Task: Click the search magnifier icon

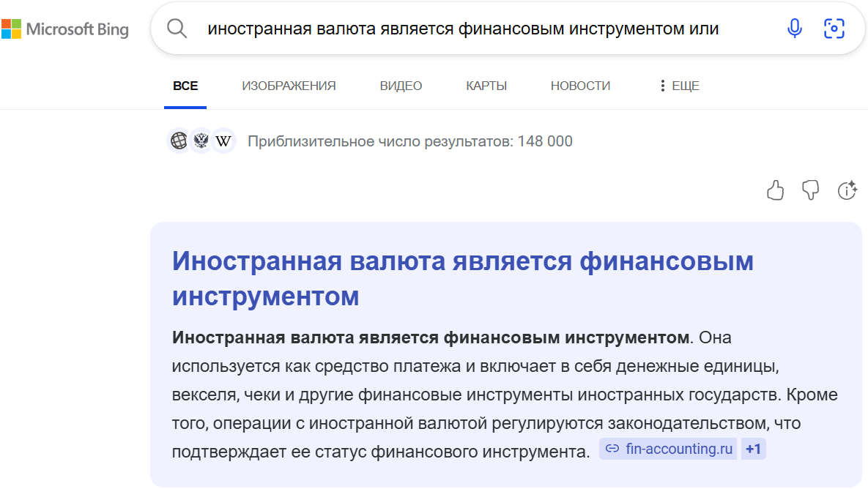Action: tap(177, 28)
